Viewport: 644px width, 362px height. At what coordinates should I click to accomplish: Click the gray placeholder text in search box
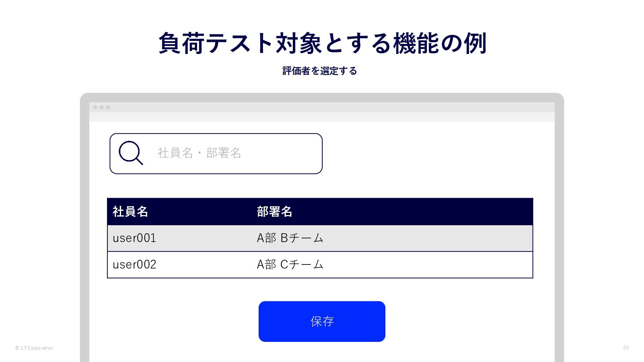(199, 153)
